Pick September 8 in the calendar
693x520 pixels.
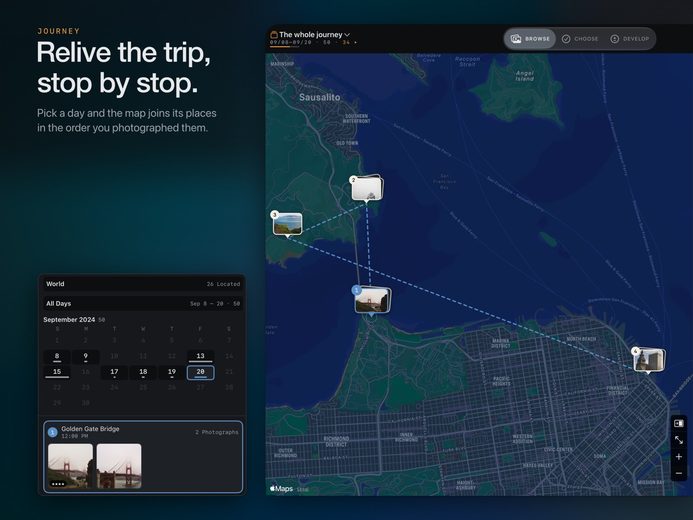57,357
